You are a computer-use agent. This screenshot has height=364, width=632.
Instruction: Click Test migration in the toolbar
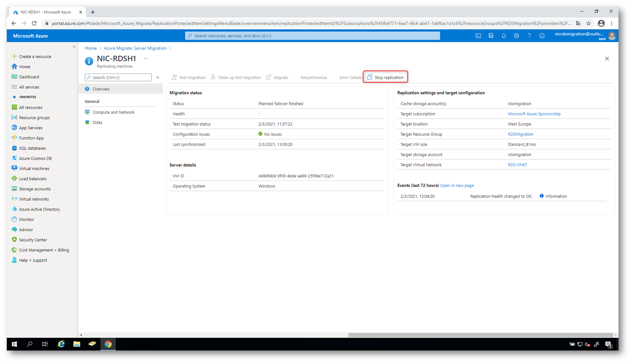(188, 77)
